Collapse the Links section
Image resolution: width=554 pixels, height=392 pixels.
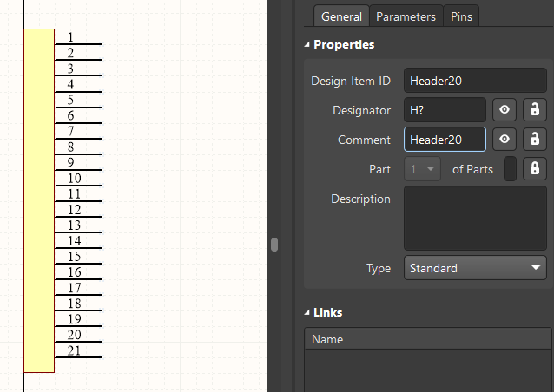click(x=307, y=312)
